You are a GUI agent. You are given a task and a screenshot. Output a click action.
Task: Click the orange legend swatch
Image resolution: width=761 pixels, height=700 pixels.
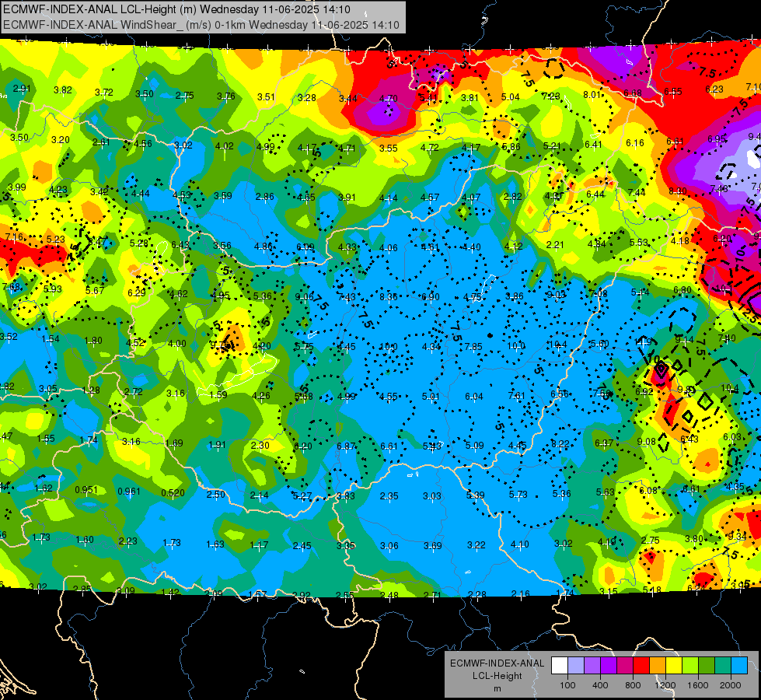tap(658, 666)
